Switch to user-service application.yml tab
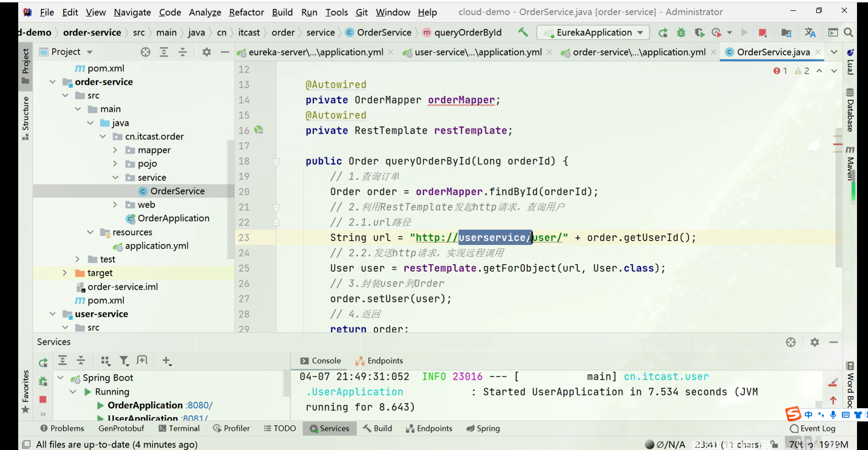Image resolution: width=868 pixels, height=450 pixels. tap(478, 52)
